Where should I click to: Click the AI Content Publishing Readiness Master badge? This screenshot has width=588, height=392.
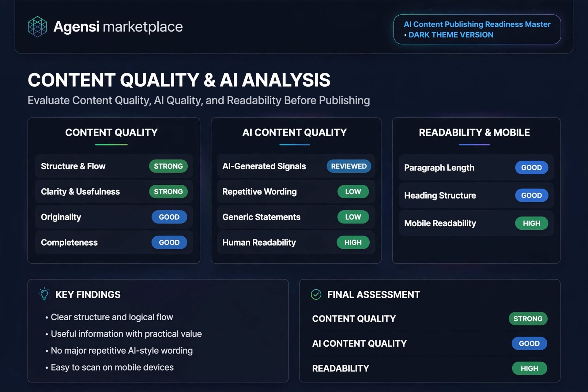477,29
